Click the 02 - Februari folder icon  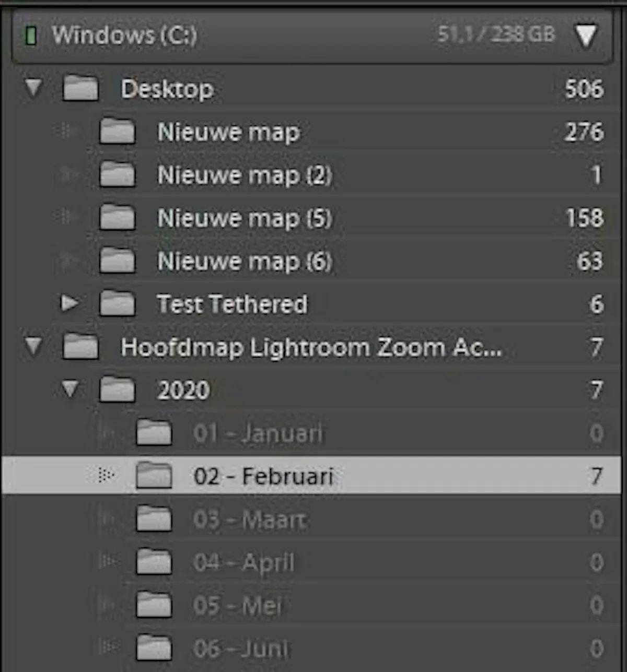154,476
